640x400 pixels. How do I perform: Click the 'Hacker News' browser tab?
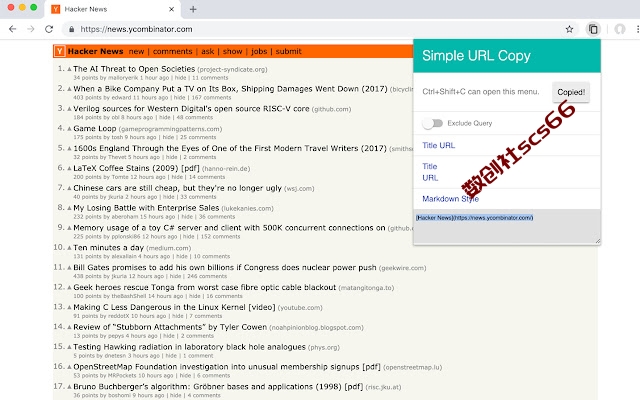tap(112, 9)
